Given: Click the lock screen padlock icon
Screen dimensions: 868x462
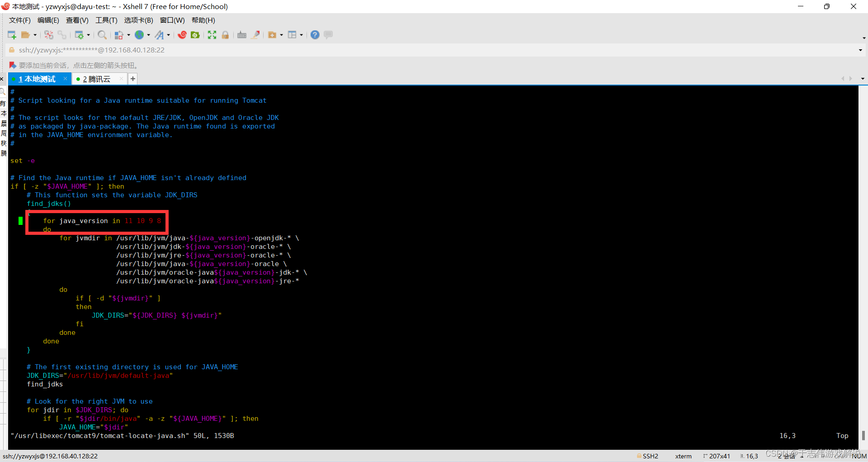Looking at the screenshot, I should pyautogui.click(x=225, y=35).
